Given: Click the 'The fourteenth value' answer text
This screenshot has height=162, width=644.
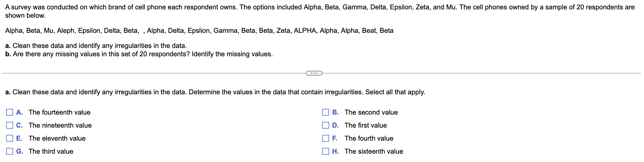Looking at the screenshot, I should coord(60,112).
